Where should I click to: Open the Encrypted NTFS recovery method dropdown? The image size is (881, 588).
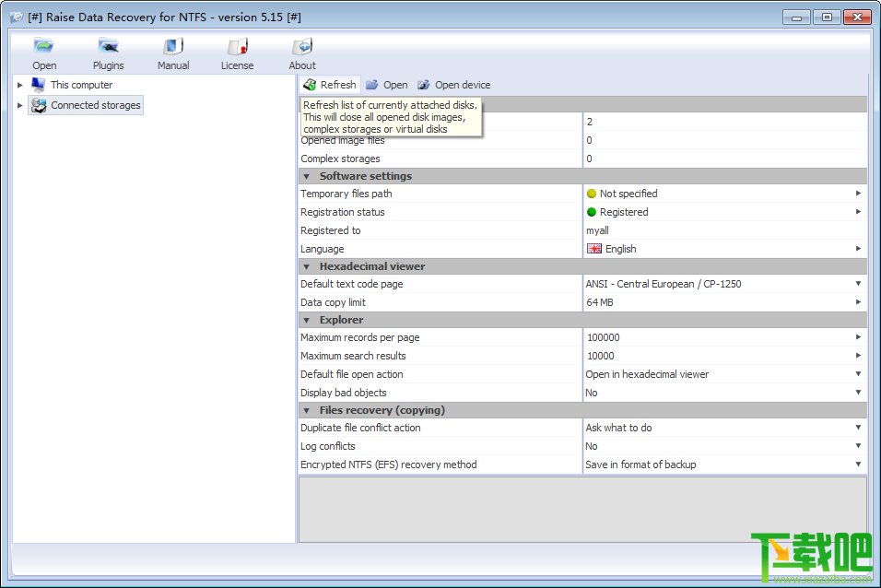[x=858, y=465]
